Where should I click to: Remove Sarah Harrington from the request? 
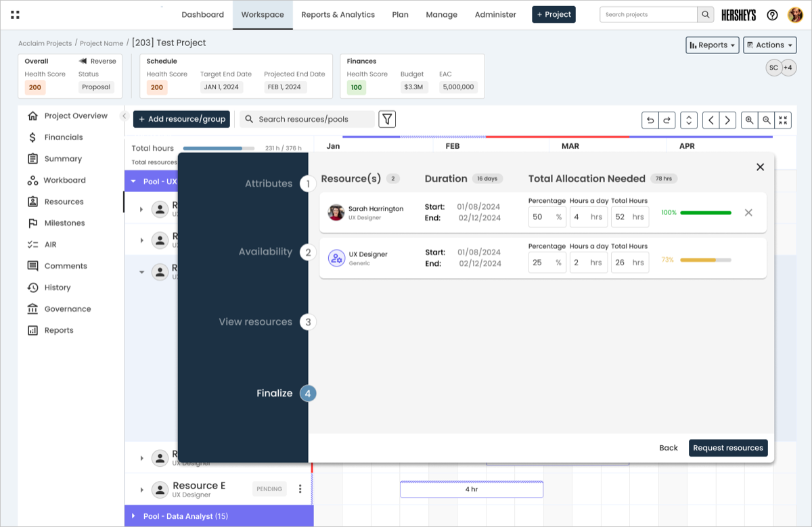[748, 212]
